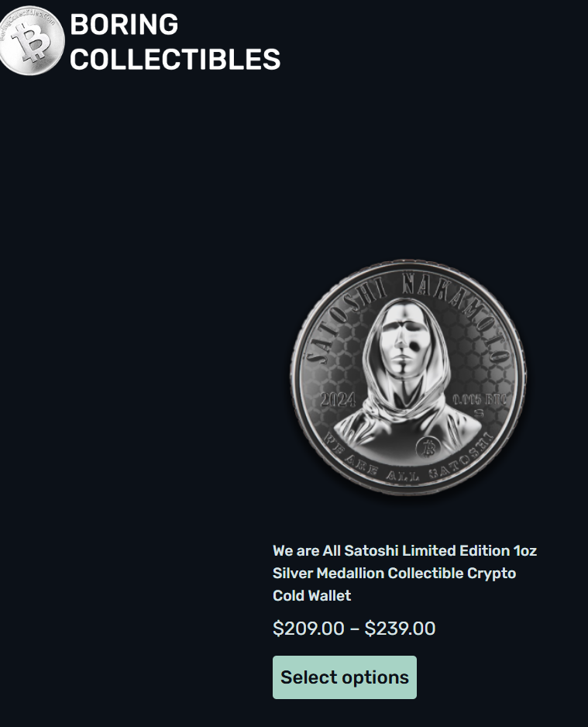Click the Silver Medallion Collectible Crypto title line

[394, 573]
